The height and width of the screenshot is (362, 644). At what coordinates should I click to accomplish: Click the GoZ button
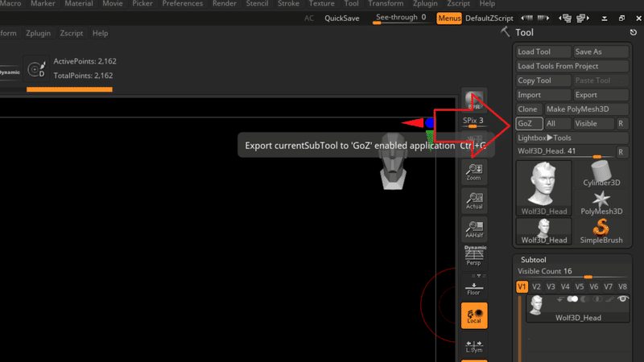[x=529, y=124]
